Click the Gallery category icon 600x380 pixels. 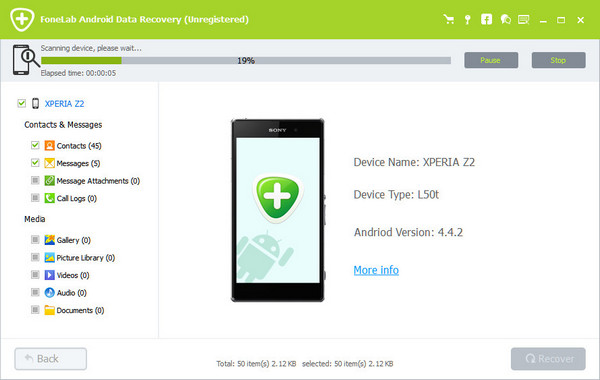pyautogui.click(x=49, y=240)
